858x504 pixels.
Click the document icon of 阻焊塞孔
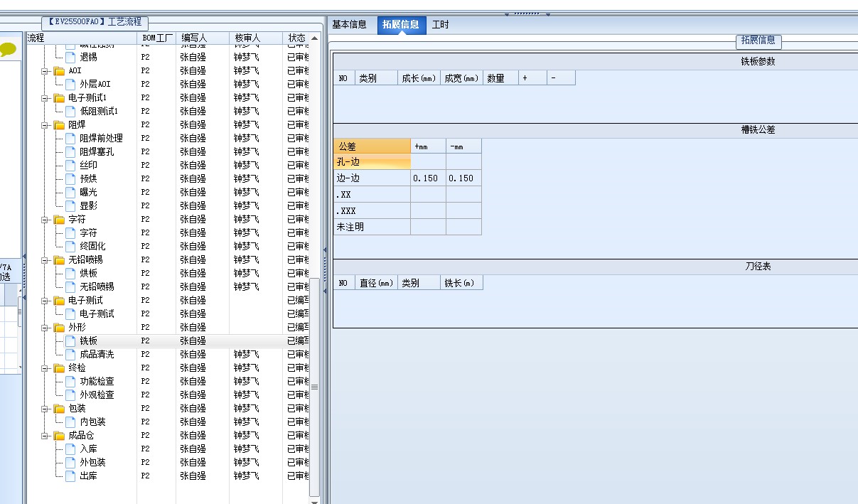(70, 151)
